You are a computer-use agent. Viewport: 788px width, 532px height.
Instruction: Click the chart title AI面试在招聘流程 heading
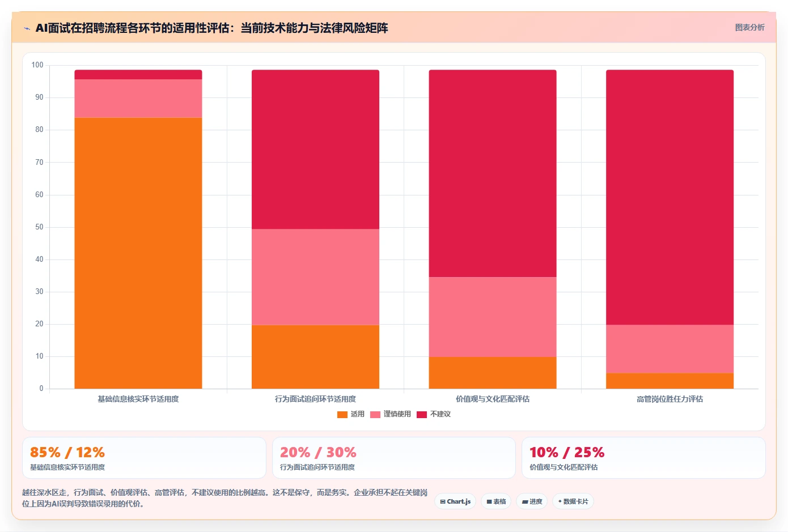tap(211, 28)
